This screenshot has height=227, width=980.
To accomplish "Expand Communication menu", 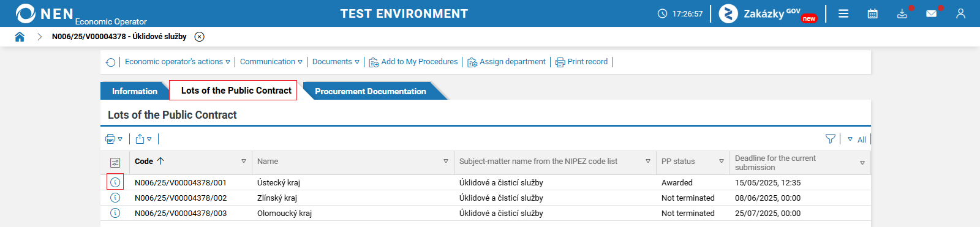I will (271, 62).
